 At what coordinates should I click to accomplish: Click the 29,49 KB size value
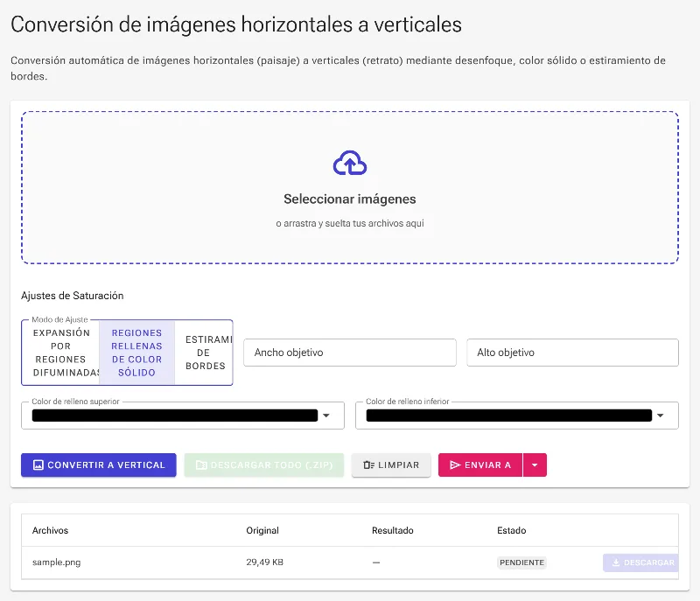tap(265, 563)
